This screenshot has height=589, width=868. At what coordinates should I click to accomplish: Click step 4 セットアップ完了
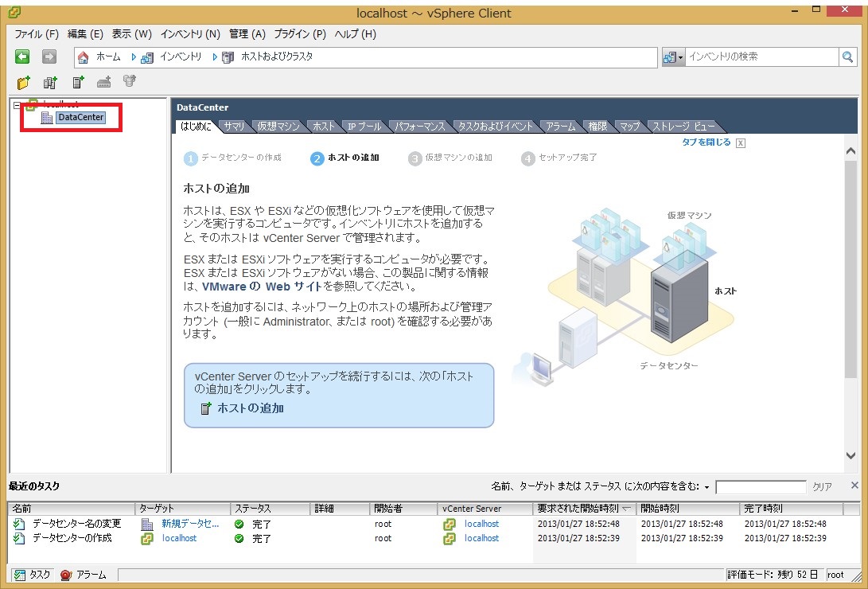(559, 158)
